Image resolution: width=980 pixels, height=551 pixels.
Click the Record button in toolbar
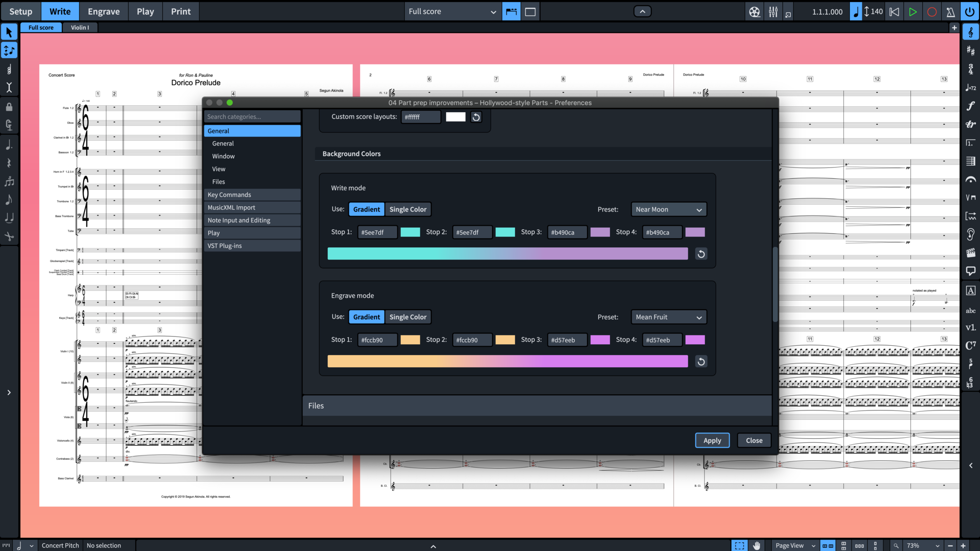coord(931,12)
